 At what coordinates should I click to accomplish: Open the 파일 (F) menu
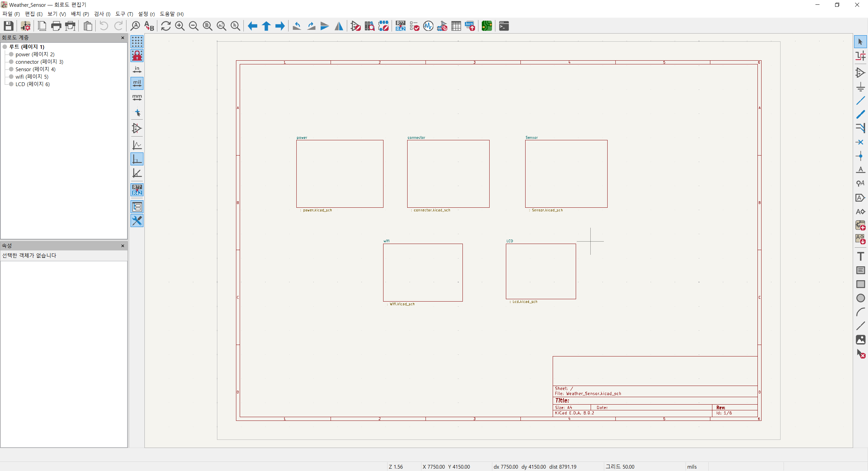pos(11,14)
